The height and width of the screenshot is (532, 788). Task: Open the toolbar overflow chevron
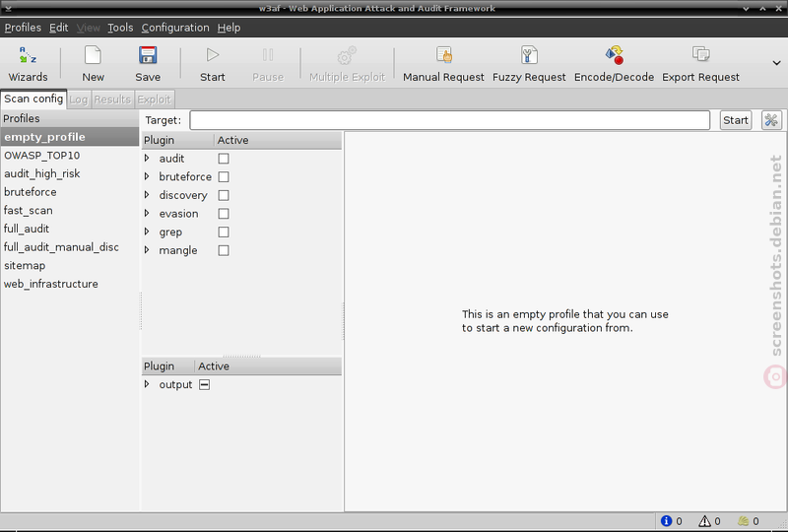[x=776, y=63]
